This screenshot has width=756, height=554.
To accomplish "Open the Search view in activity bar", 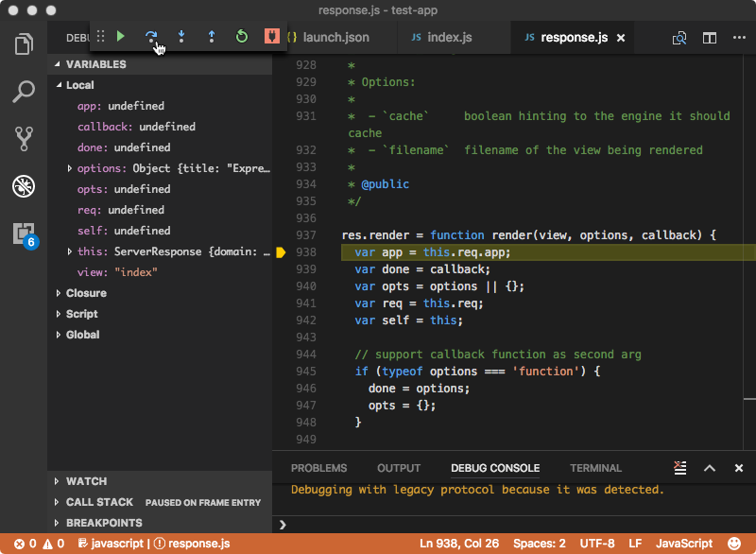I will 24,91.
